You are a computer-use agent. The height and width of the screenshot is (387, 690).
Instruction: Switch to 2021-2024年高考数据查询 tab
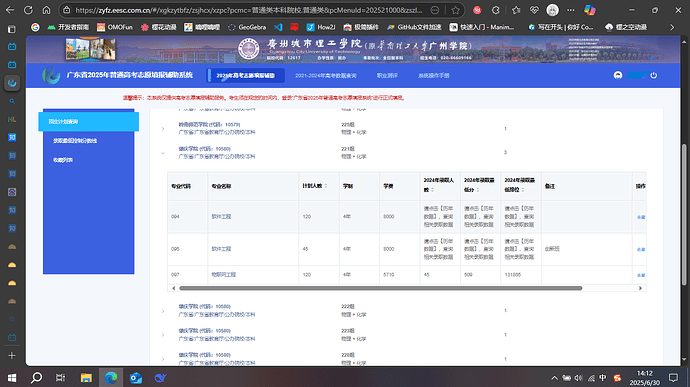coord(326,76)
